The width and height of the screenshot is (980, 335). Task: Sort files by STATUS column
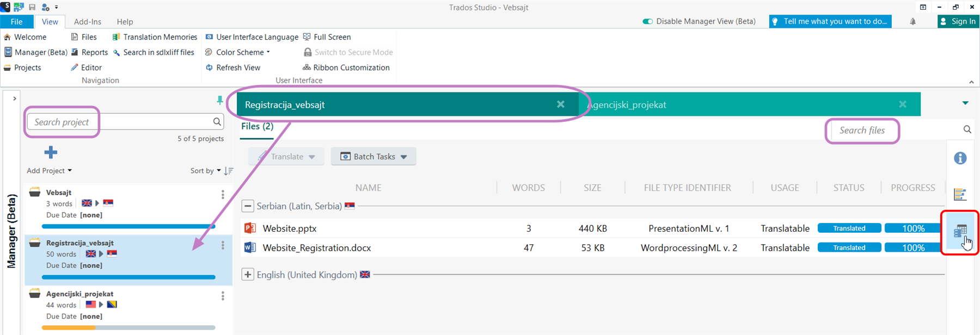pos(849,188)
